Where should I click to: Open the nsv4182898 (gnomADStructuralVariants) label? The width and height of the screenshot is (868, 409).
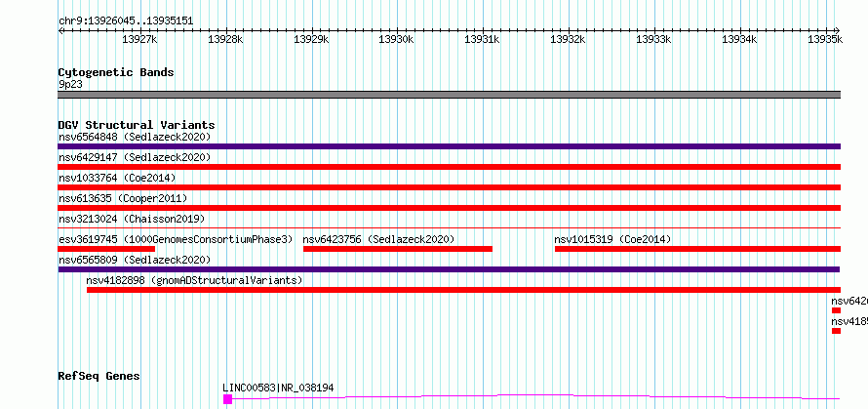(194, 280)
